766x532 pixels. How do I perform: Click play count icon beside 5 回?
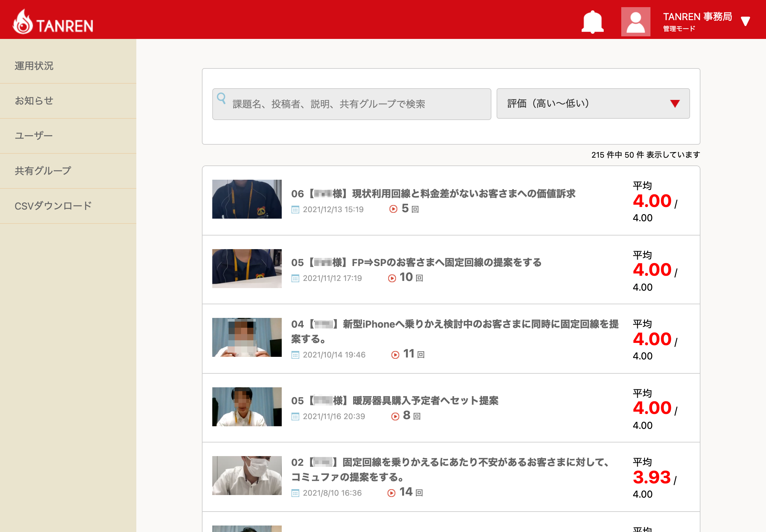pos(393,209)
